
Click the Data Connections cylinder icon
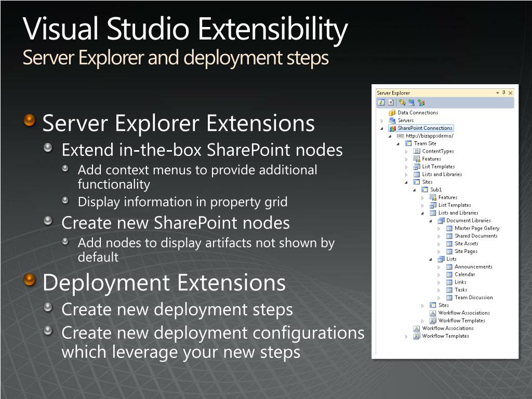pos(392,113)
